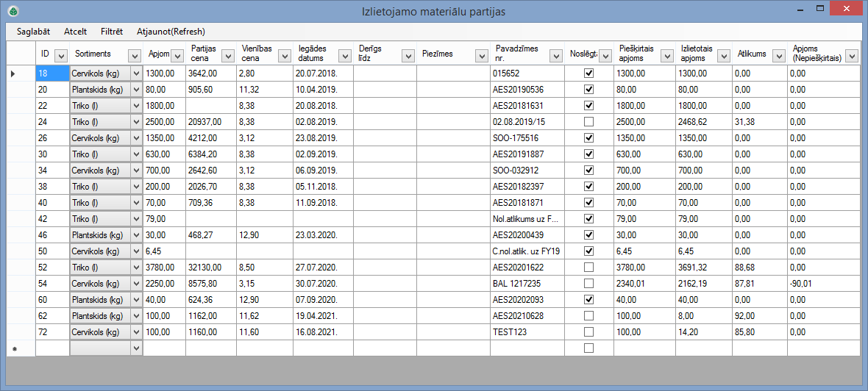Select the new-row asterisk header
This screenshot has height=391, width=868.
coord(21,348)
